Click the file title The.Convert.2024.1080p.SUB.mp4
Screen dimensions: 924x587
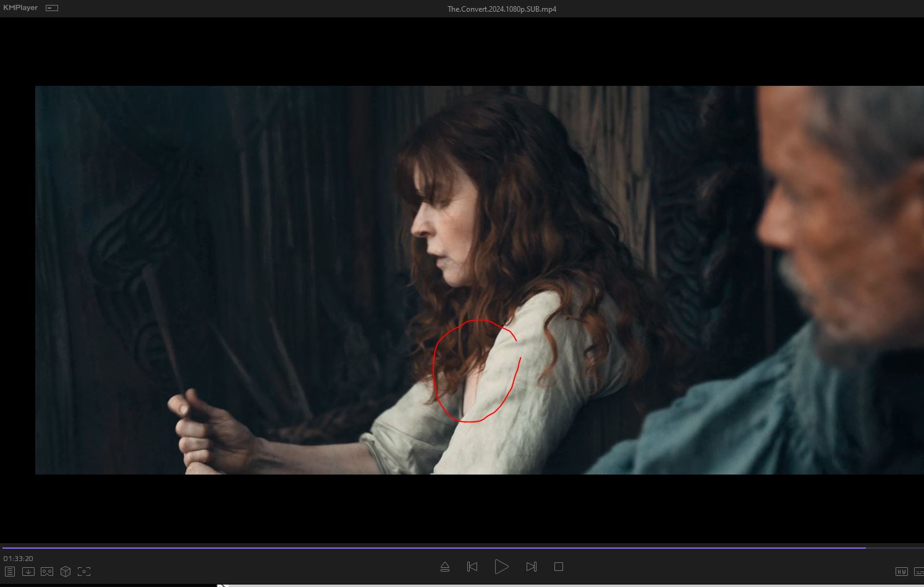pos(501,9)
